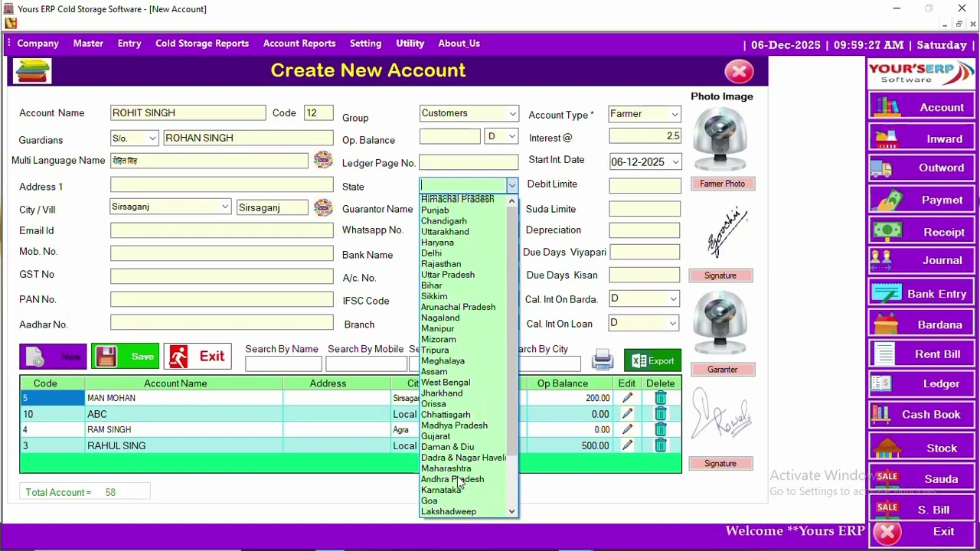This screenshot has width=980, height=551.
Task: Open the Utility menu
Action: pyautogui.click(x=410, y=44)
